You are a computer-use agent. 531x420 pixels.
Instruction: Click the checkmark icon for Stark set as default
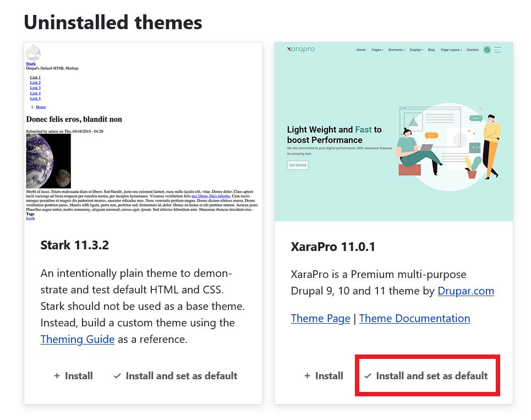click(x=117, y=376)
